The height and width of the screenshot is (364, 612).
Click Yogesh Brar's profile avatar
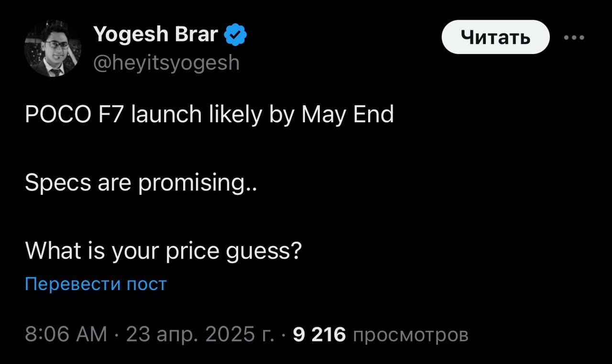click(x=53, y=49)
